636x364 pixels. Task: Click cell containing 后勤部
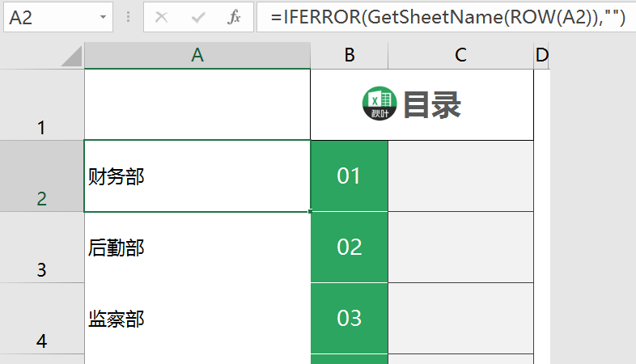(197, 248)
